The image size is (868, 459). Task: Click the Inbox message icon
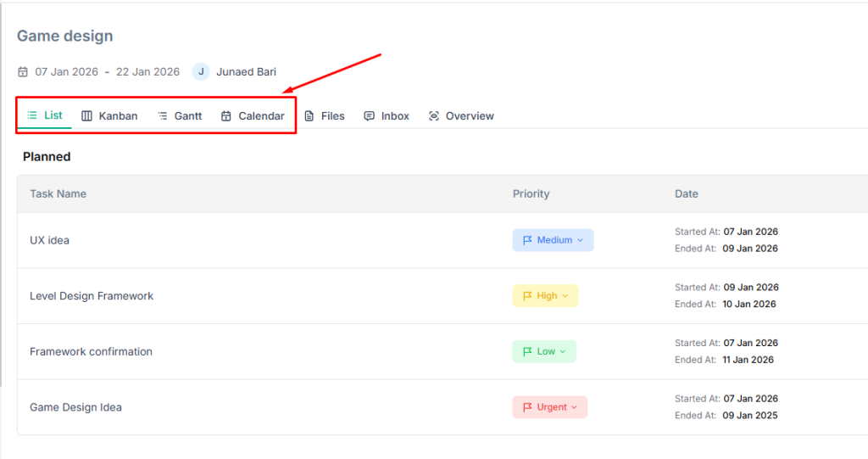369,116
